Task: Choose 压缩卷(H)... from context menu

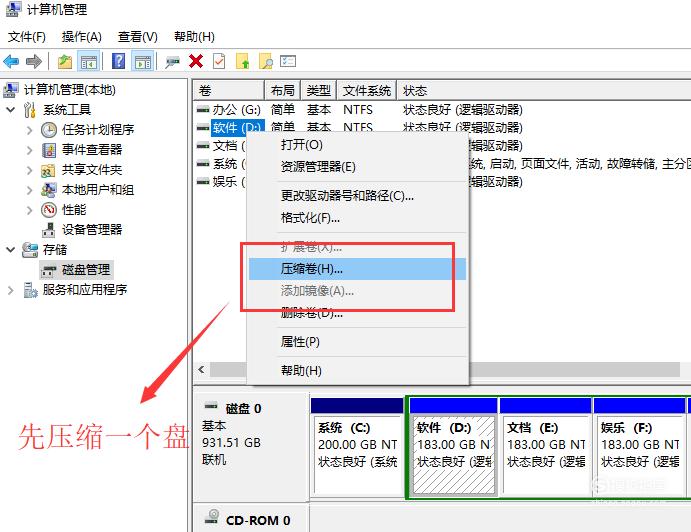Action: (x=357, y=269)
